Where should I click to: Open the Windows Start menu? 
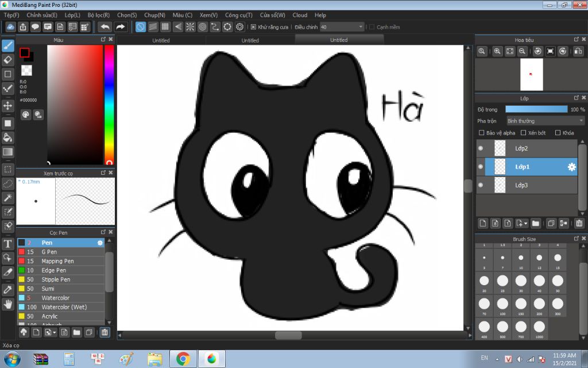(11, 359)
